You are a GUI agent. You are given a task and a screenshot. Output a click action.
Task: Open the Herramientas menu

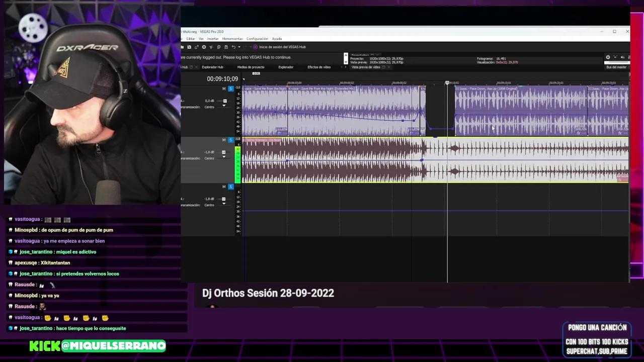232,39
